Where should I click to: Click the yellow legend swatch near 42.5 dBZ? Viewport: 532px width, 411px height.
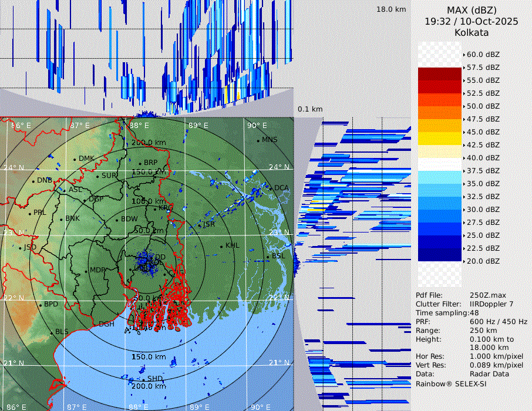click(x=439, y=138)
